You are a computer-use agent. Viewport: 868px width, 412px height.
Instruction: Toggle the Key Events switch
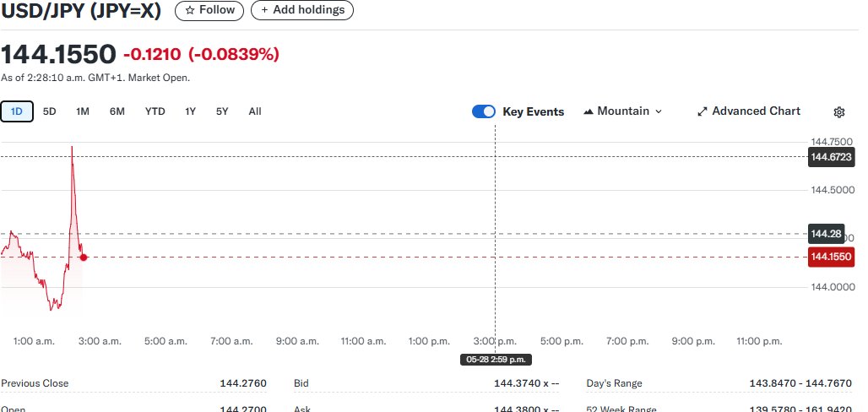coord(483,111)
